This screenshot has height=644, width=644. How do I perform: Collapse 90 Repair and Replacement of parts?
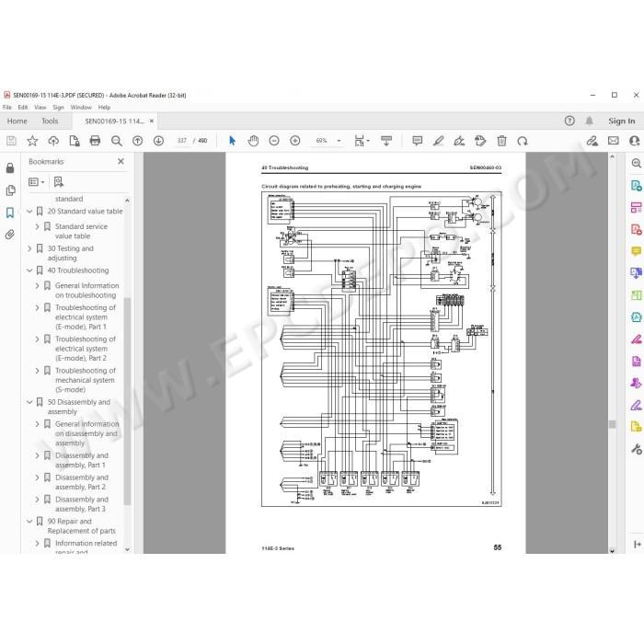[29, 522]
